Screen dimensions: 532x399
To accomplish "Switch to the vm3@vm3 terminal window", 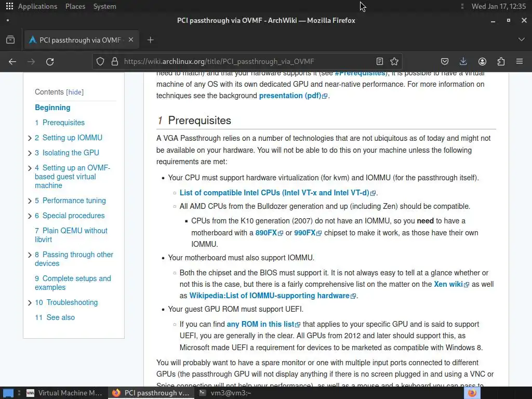I will (225, 393).
